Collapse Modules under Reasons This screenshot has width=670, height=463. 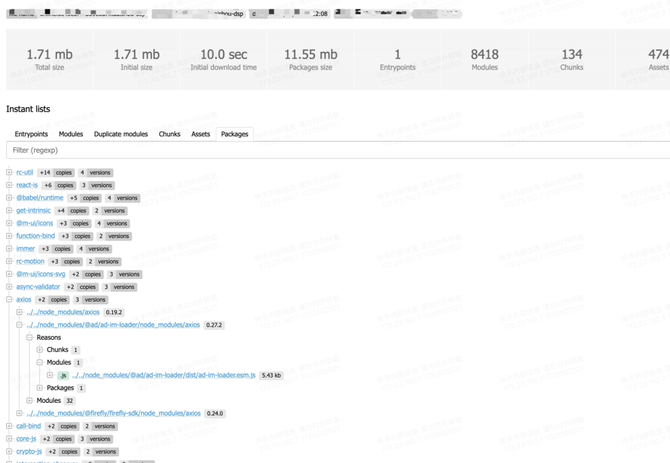click(x=40, y=362)
